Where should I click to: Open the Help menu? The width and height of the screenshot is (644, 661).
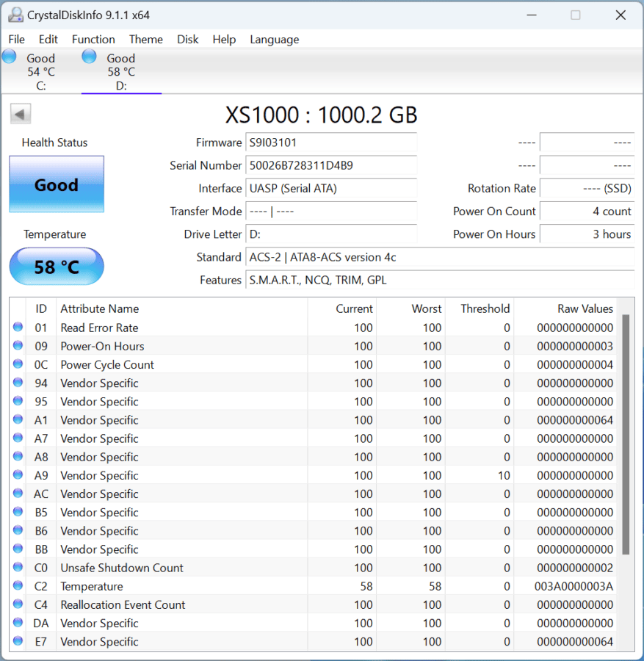coord(224,40)
